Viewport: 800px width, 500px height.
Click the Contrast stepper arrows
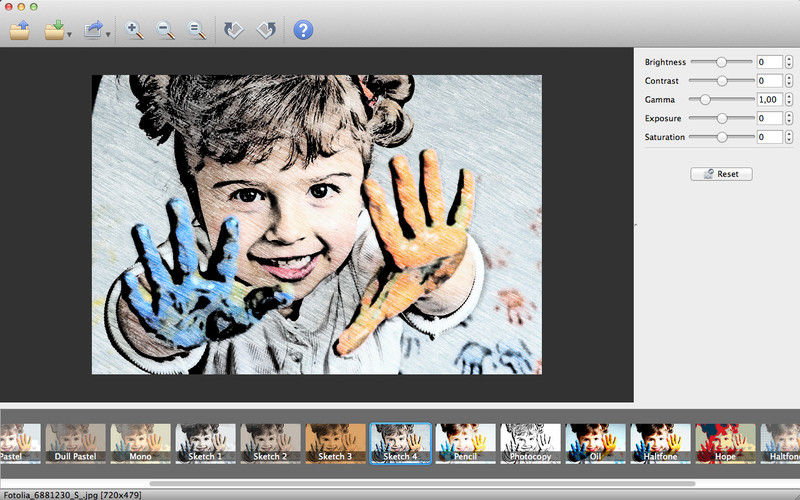coord(789,81)
